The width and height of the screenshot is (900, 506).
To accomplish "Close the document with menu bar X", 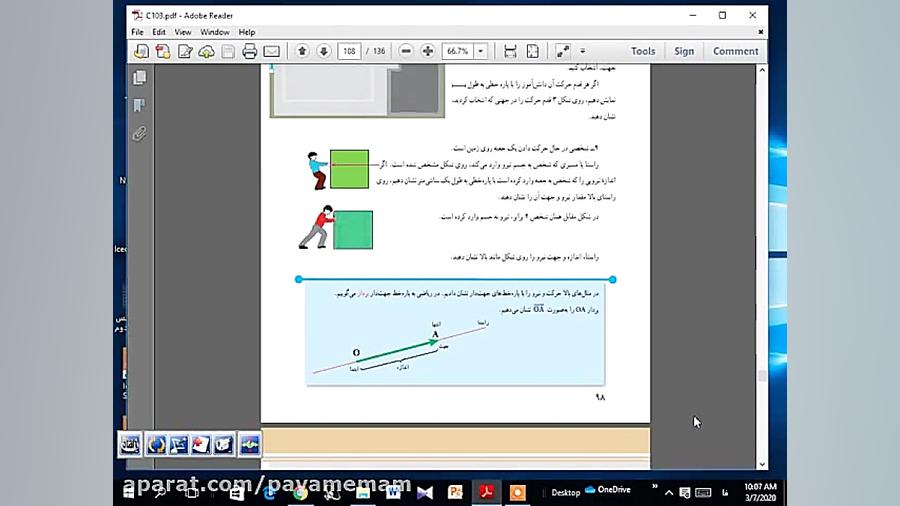I will click(761, 32).
